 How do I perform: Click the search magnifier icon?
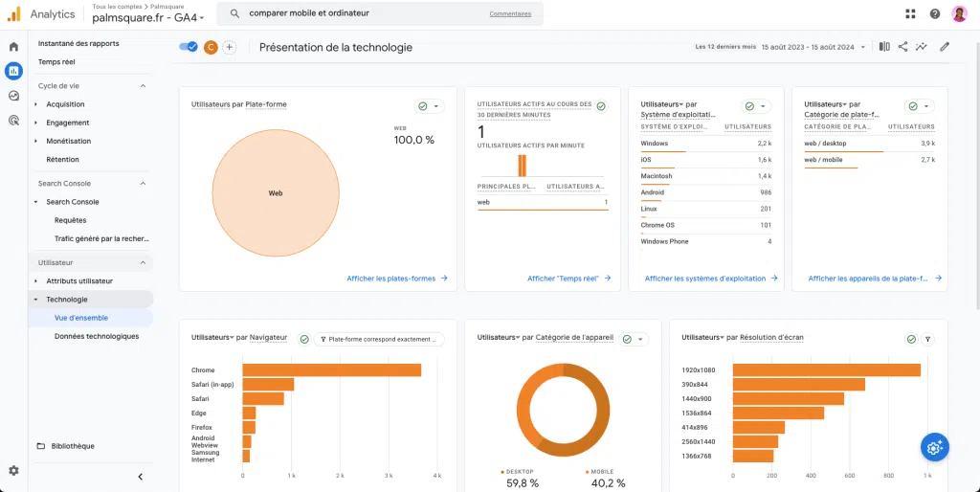pyautogui.click(x=235, y=13)
